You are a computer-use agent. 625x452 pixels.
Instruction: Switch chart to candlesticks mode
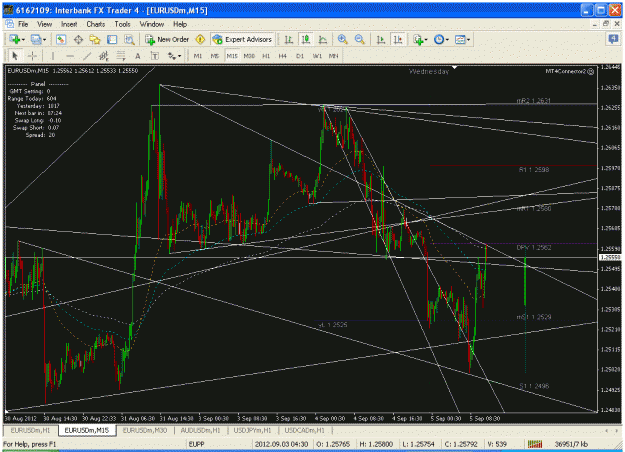tap(306, 39)
